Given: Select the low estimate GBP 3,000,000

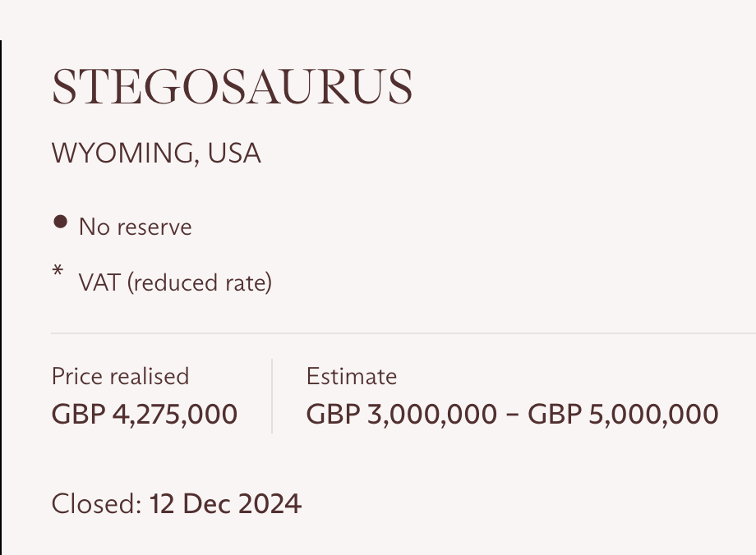Looking at the screenshot, I should pyautogui.click(x=401, y=415).
